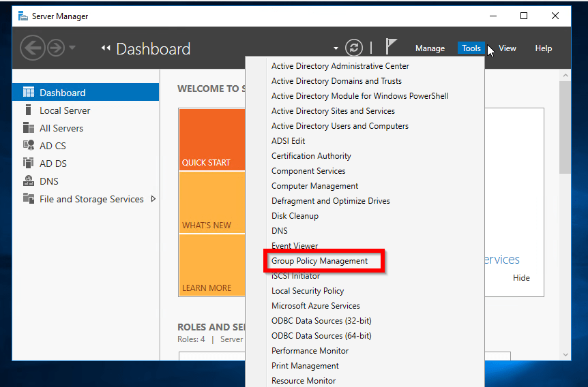The width and height of the screenshot is (588, 387).
Task: Click the WHAT'S NEW tile
Action: (x=212, y=202)
